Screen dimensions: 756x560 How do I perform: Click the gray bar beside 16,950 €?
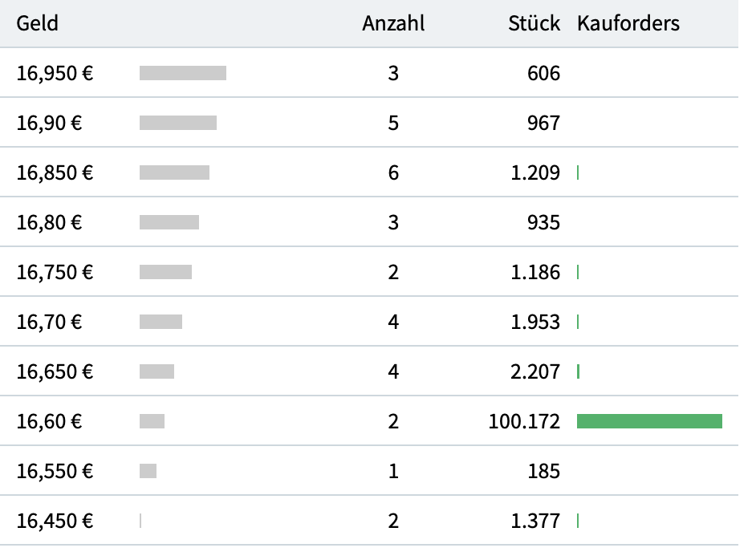click(183, 74)
